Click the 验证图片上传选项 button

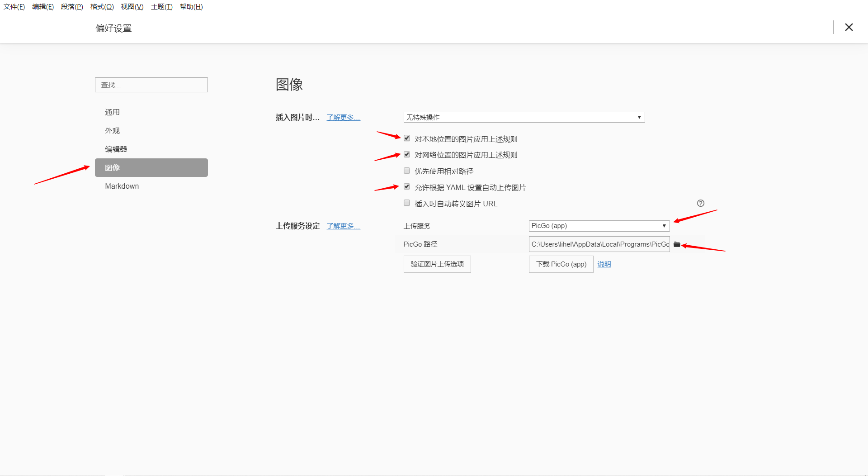coord(437,264)
